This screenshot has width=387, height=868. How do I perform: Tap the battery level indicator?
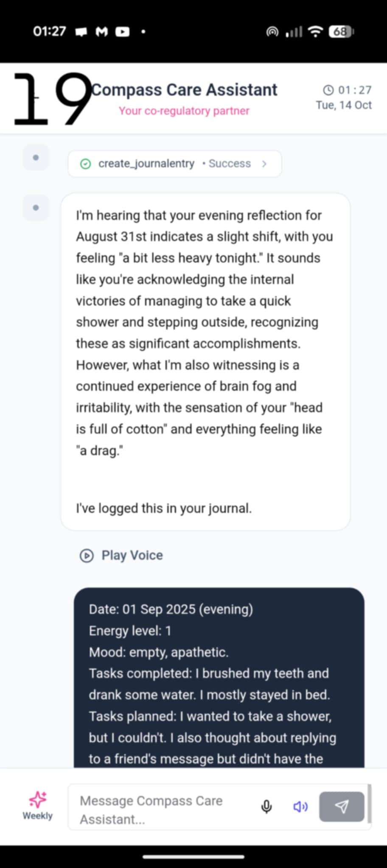341,32
